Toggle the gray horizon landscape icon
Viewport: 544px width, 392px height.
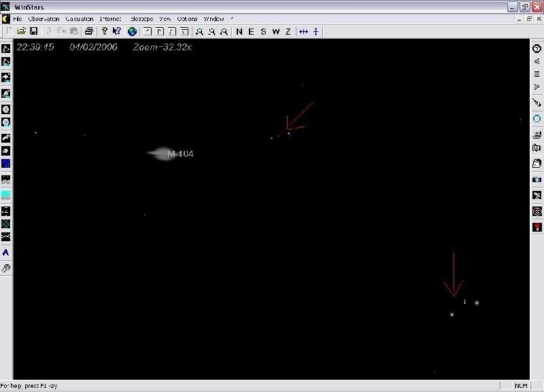(6, 179)
